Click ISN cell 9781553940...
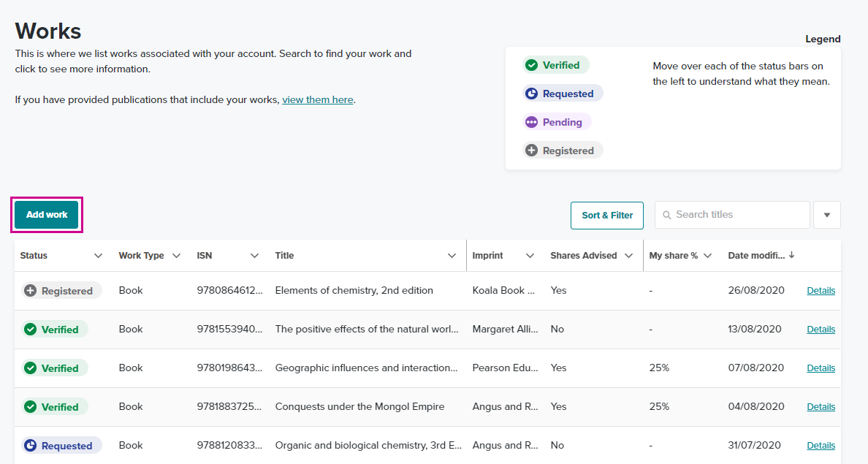The width and height of the screenshot is (868, 464). [x=229, y=330]
